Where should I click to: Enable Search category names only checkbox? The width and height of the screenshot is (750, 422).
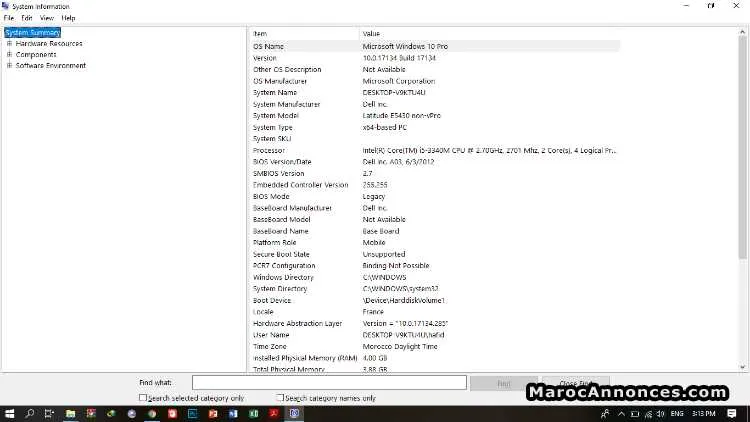[280, 398]
